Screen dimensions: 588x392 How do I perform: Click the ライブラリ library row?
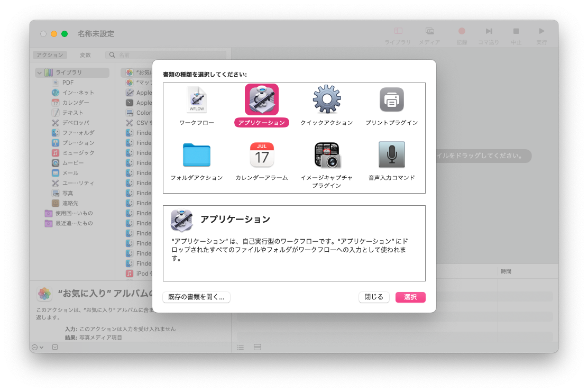click(72, 72)
